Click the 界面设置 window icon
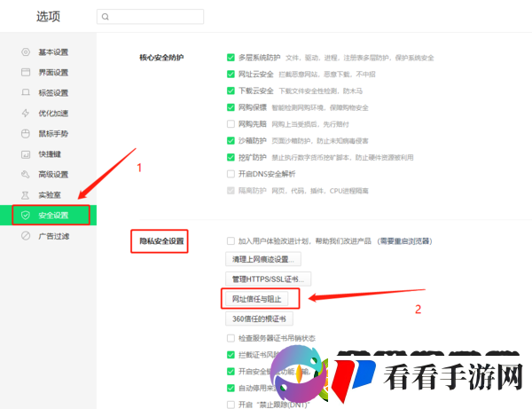Viewport: 532px width, 409px height. pos(26,72)
